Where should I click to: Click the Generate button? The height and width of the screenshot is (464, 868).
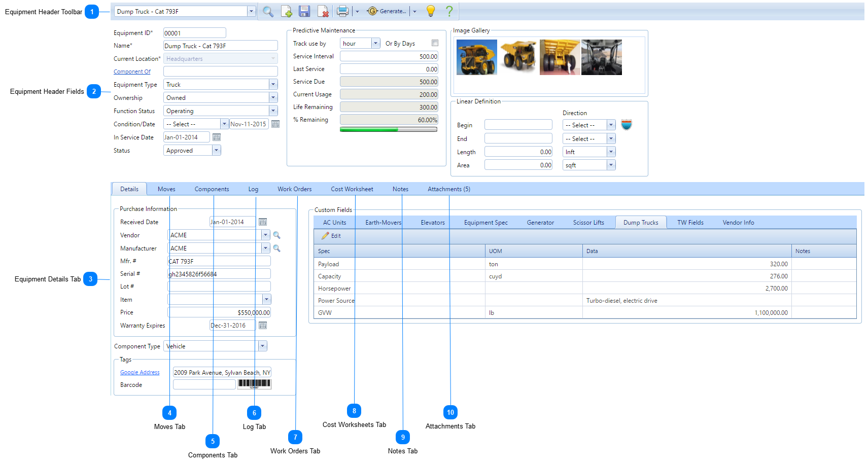click(387, 11)
